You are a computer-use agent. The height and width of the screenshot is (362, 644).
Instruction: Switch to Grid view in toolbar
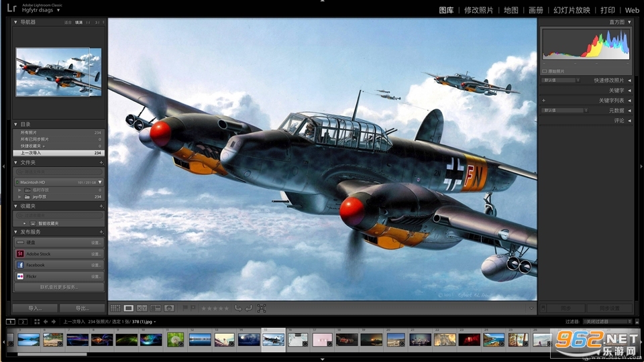click(x=115, y=308)
